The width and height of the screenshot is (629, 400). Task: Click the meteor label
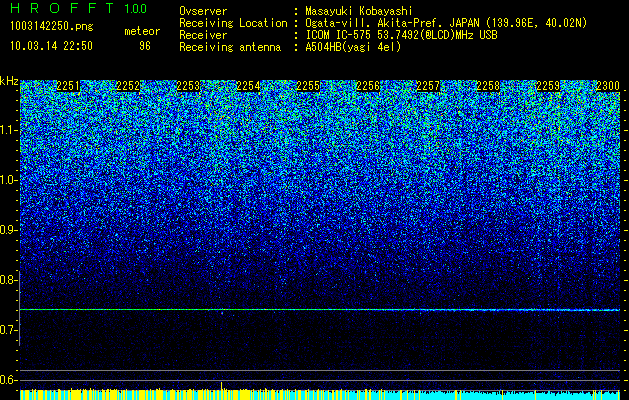pos(142,31)
